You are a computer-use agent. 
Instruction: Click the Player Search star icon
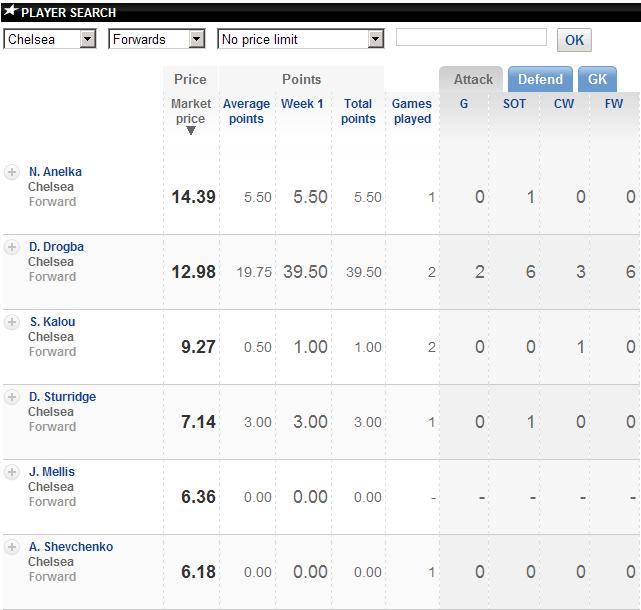tap(11, 11)
